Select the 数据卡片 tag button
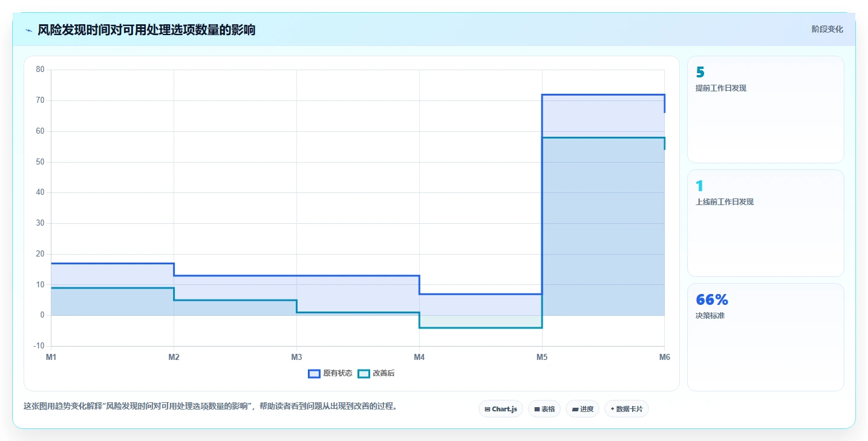This screenshot has width=868, height=441. click(627, 409)
